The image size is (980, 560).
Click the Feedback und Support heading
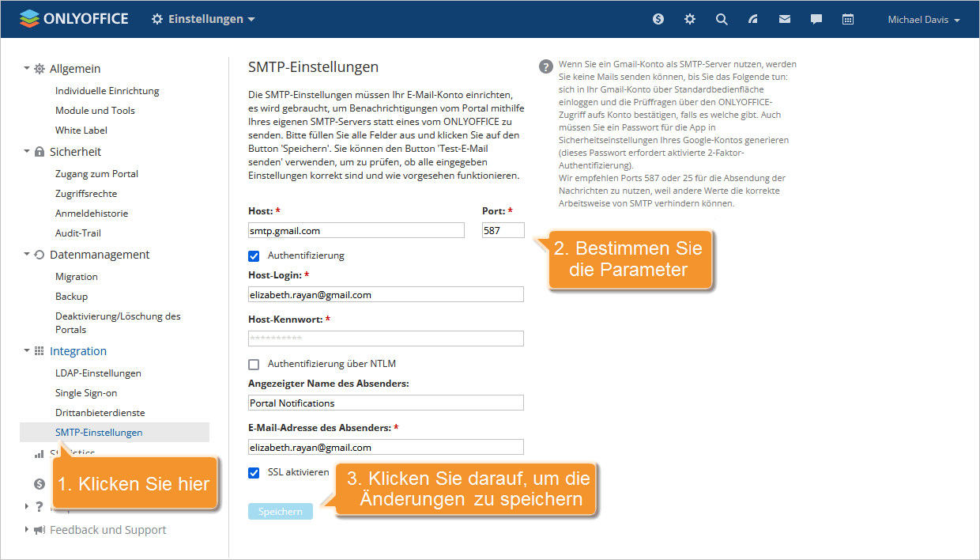point(108,530)
